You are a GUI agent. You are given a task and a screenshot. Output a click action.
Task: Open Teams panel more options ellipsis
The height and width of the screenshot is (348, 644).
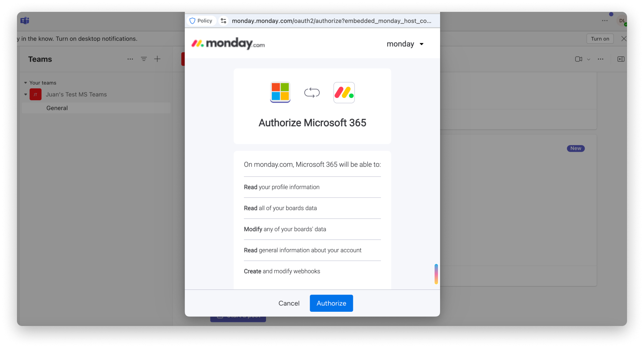(x=130, y=59)
